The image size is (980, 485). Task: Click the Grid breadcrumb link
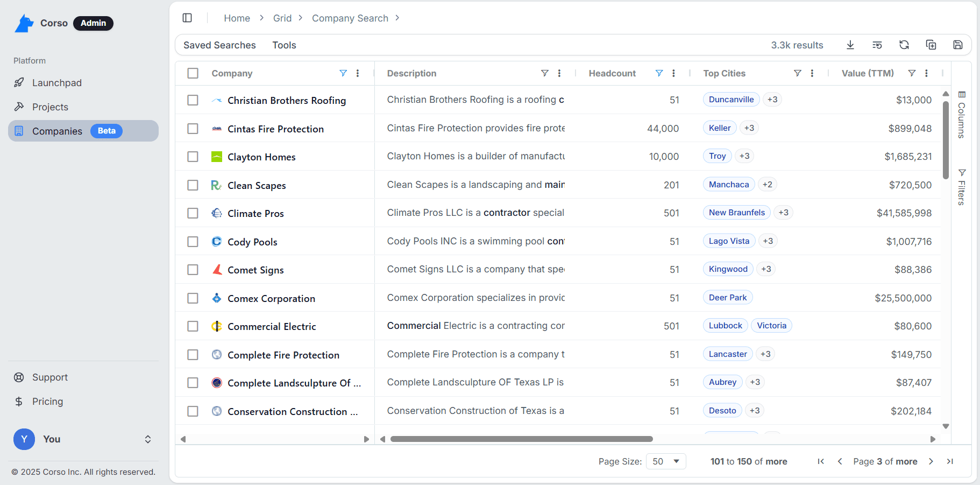[x=282, y=18]
